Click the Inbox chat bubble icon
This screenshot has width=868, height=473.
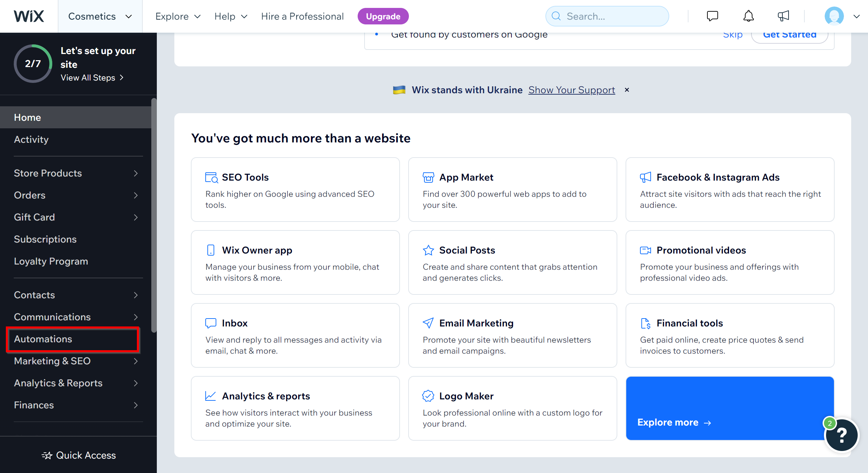(211, 323)
